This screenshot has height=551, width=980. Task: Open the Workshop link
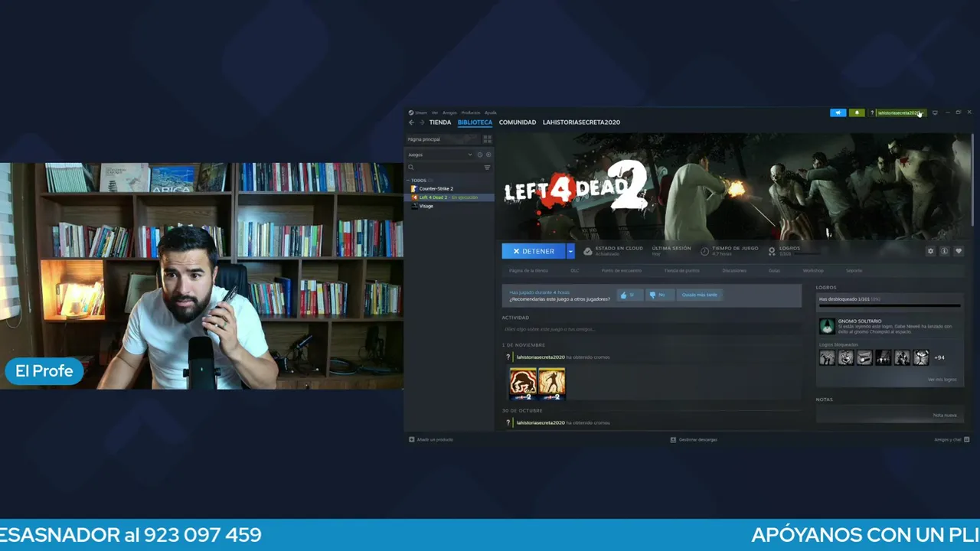coord(813,271)
